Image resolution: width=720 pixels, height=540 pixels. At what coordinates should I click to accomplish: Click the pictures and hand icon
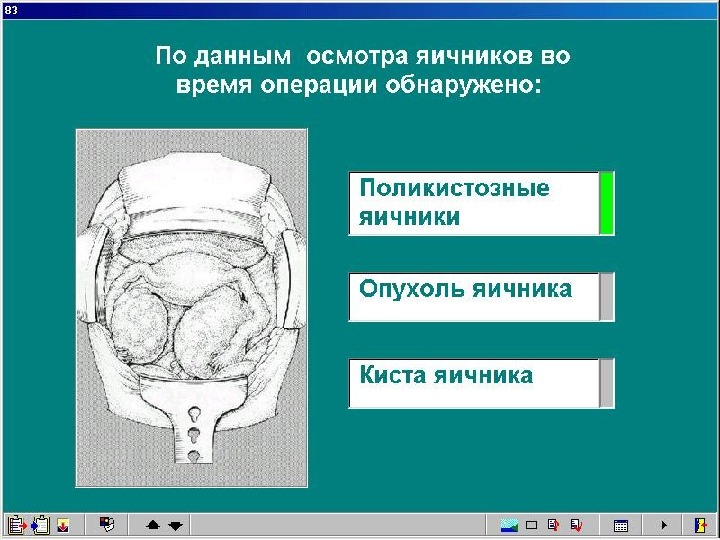coord(107,524)
